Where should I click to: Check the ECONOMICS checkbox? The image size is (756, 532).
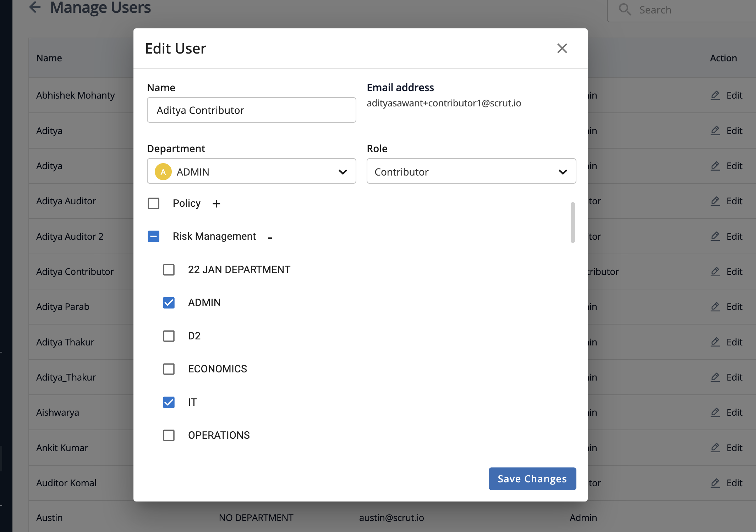coord(169,369)
